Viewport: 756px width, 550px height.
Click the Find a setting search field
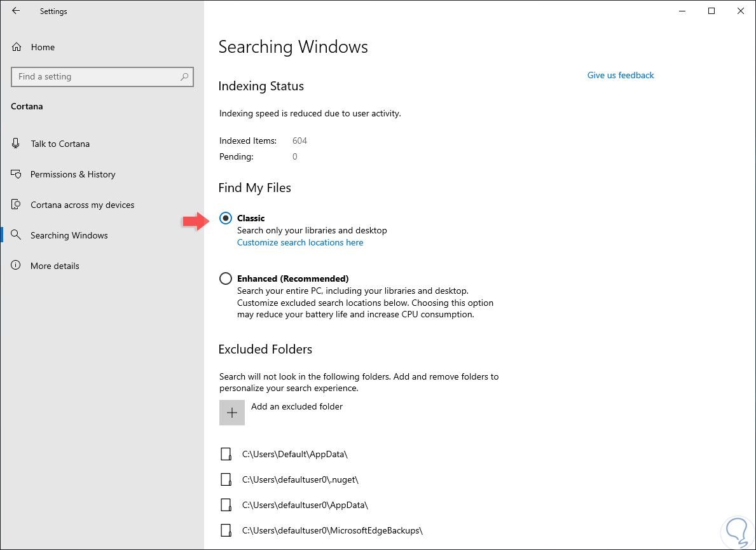click(x=95, y=77)
